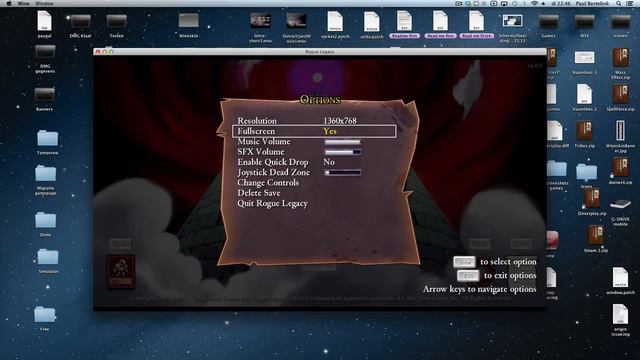Adjust the Joystick Dead Zone slider

pos(342,173)
